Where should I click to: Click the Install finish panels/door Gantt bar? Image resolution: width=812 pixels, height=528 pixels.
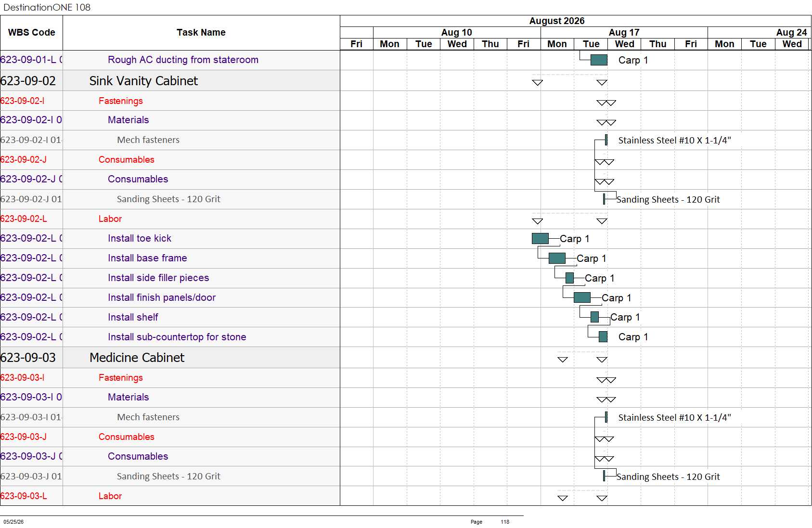pos(582,297)
